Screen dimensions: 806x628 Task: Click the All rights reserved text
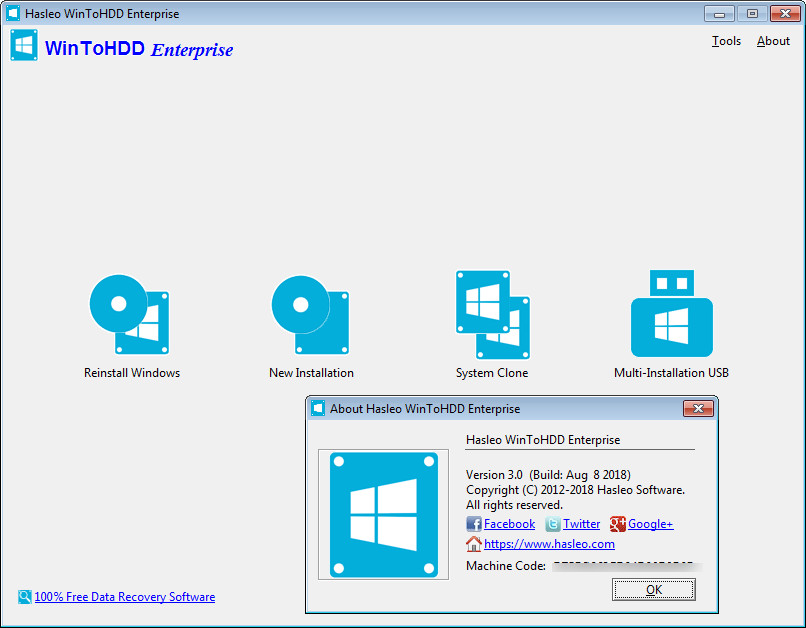pyautogui.click(x=514, y=505)
